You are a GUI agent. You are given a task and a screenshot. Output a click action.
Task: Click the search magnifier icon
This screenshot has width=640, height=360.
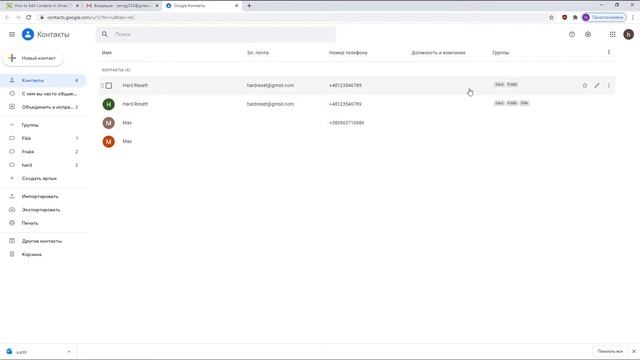(x=105, y=34)
